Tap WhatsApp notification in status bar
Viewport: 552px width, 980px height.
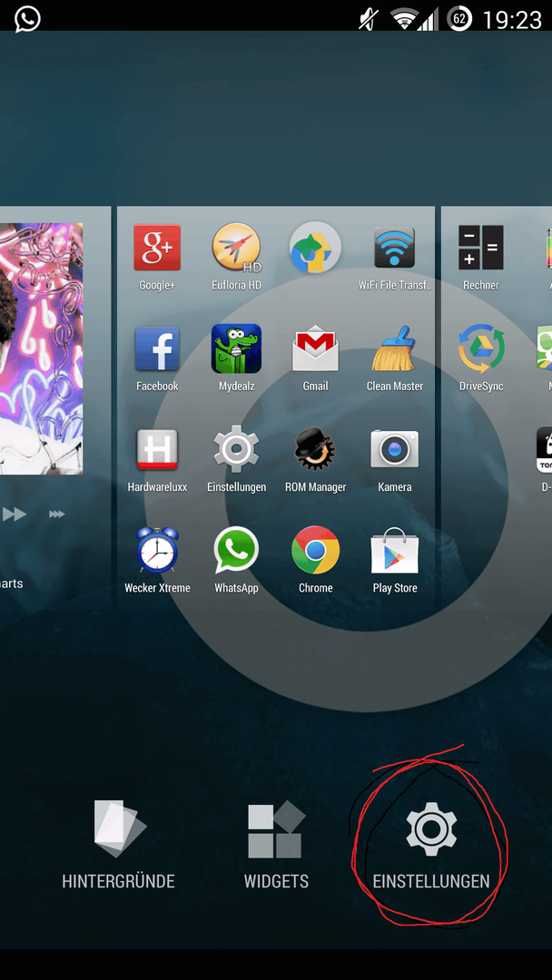click(27, 19)
